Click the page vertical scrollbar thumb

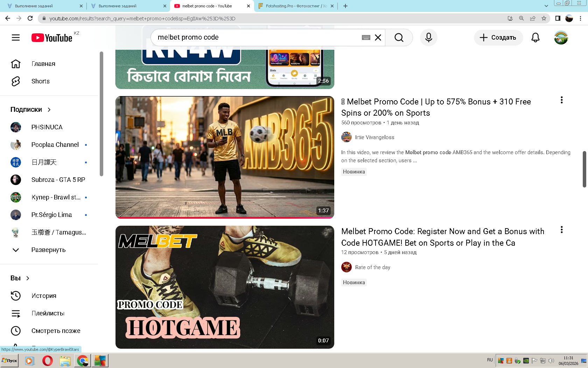(x=584, y=169)
